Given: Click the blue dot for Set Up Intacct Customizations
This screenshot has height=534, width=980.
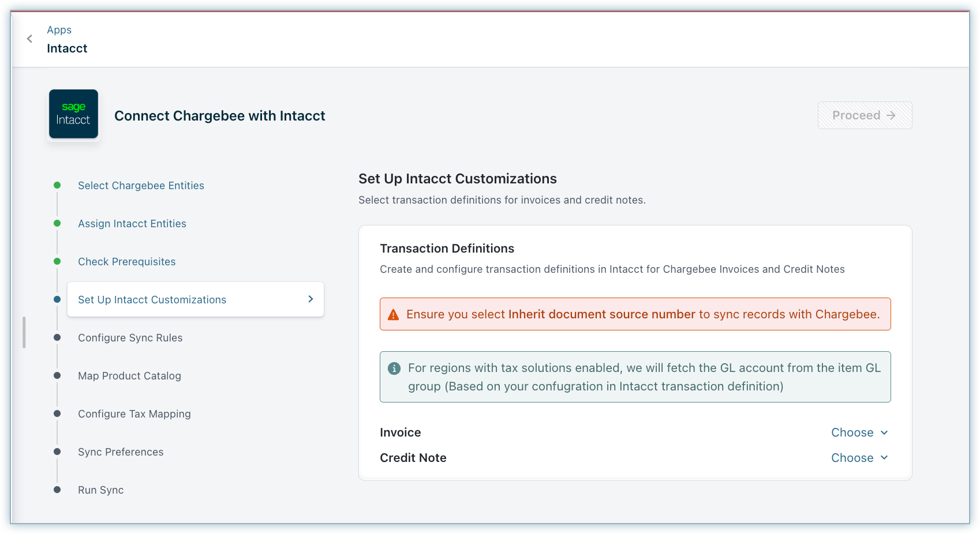Looking at the screenshot, I should pos(57,299).
